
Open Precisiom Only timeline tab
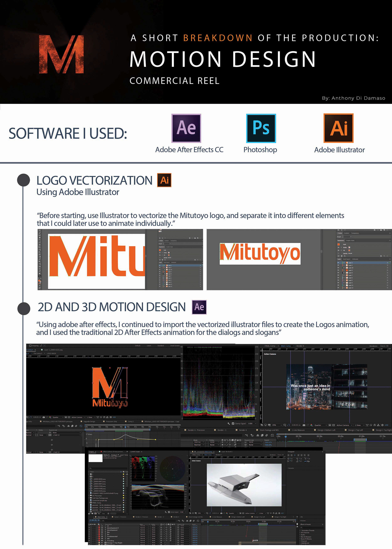click(111, 422)
